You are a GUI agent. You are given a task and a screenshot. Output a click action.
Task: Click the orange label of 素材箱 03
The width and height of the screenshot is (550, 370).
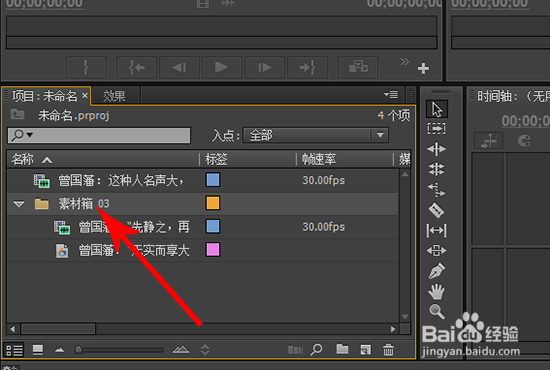213,203
